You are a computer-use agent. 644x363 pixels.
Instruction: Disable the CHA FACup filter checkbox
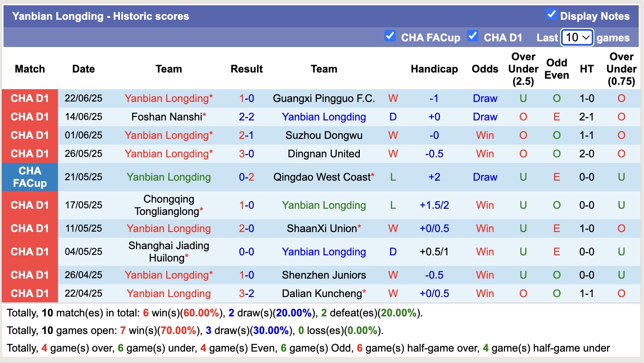point(390,36)
